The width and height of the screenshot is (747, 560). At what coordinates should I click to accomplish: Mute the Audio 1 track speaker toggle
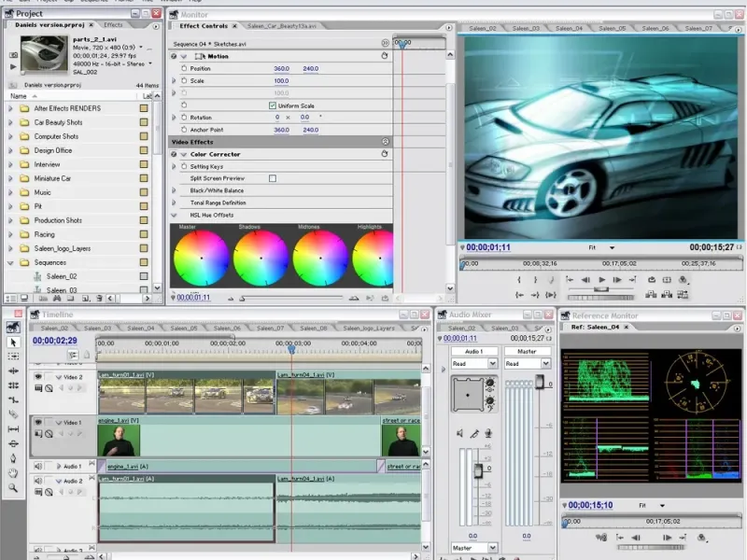click(38, 466)
